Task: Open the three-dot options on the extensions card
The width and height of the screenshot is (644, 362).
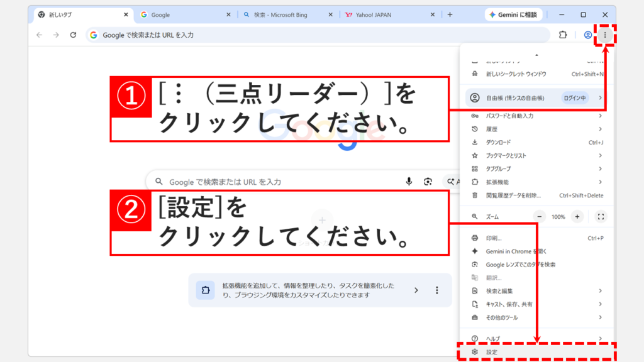Action: click(x=437, y=290)
